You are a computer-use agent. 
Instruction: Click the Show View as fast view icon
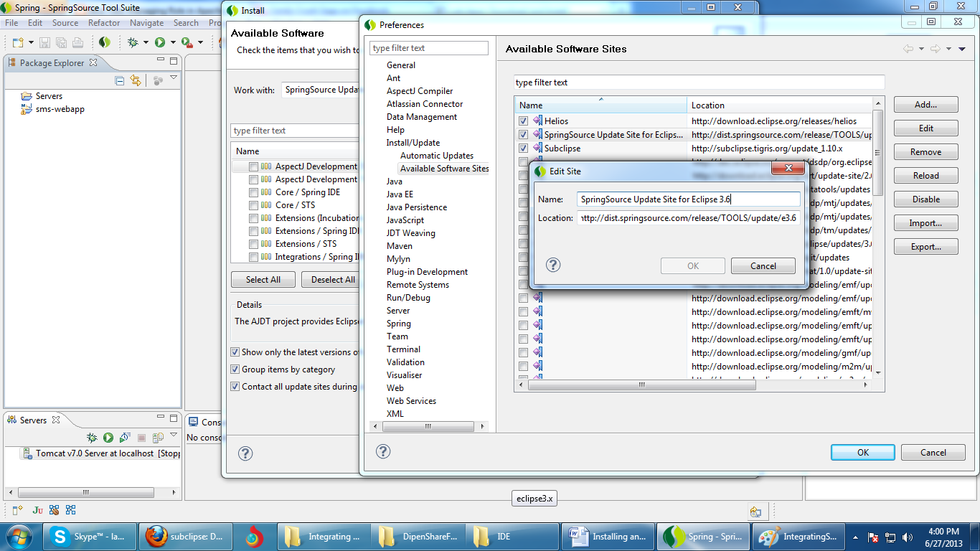[17, 510]
